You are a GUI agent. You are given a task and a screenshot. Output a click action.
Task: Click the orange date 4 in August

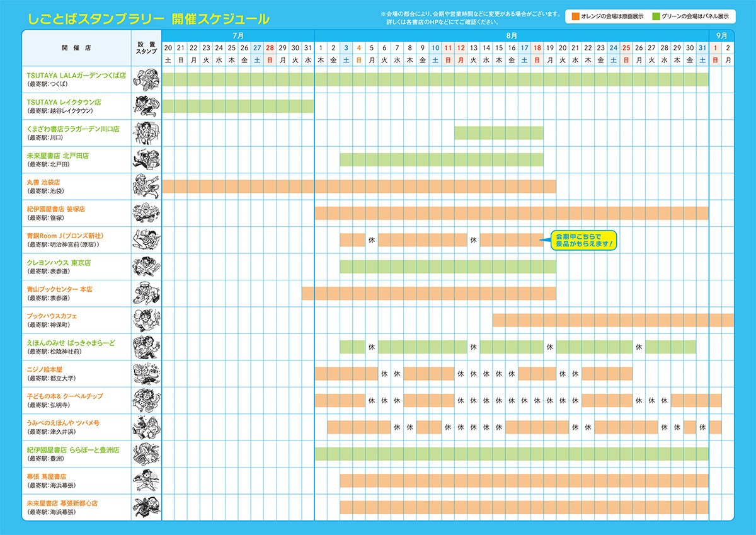pos(359,48)
